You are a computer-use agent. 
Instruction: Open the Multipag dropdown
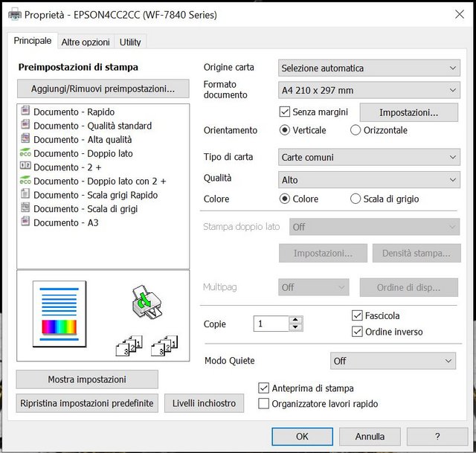(x=314, y=287)
